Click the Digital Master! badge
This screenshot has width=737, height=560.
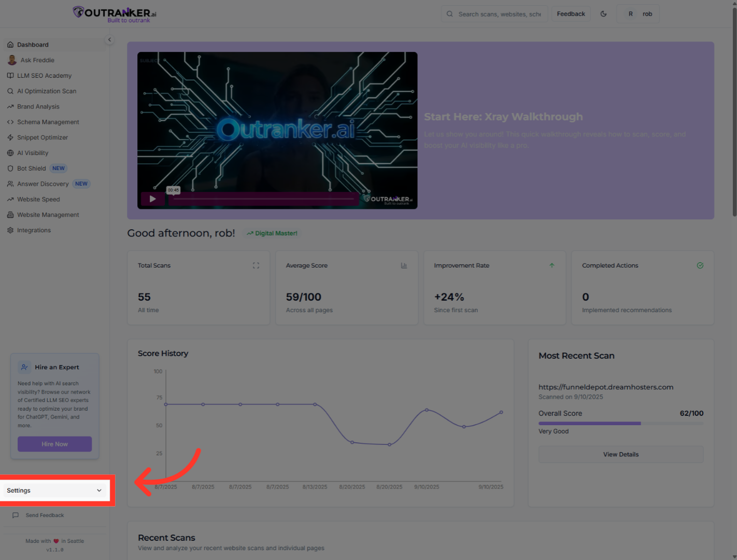(x=272, y=233)
